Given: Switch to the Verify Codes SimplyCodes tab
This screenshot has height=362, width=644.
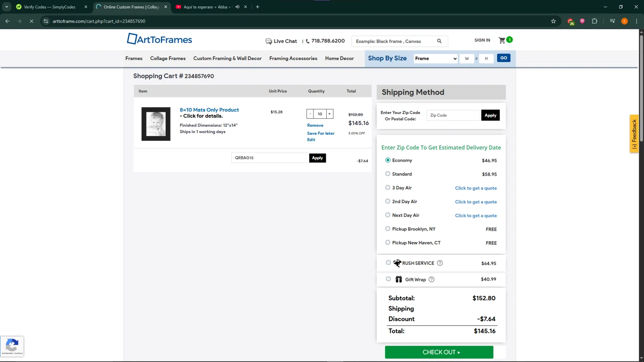Looking at the screenshot, I should pos(49,7).
